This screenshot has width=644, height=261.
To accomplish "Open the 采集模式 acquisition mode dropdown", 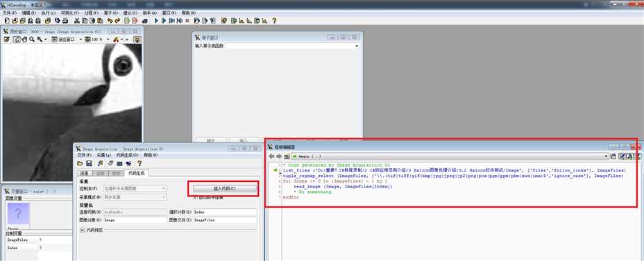I will coord(135,197).
